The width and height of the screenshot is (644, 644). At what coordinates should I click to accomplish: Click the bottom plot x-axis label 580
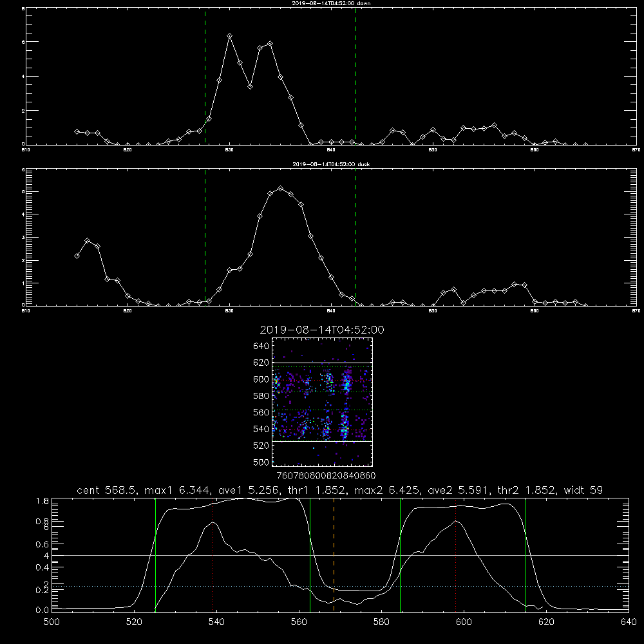(381, 622)
